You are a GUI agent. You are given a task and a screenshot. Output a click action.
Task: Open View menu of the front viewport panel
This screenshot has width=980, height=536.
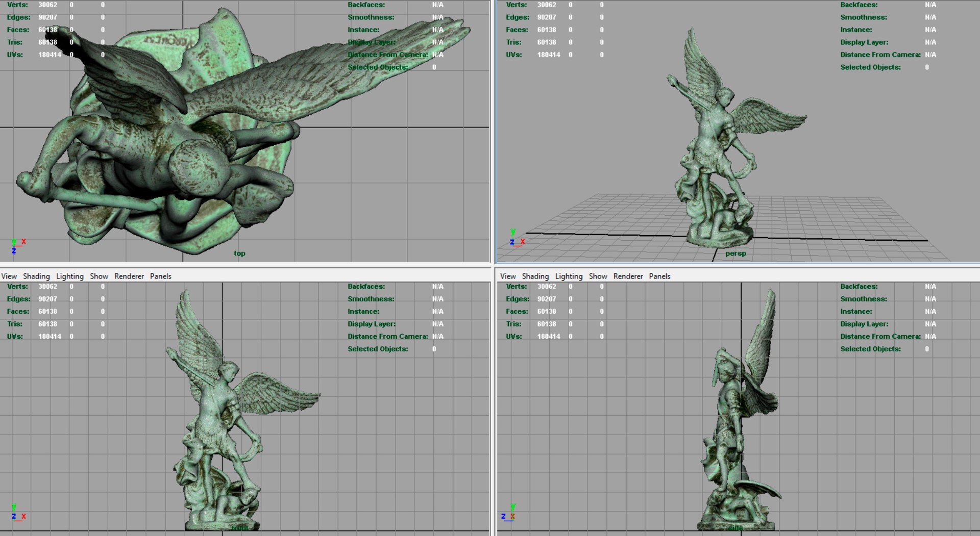point(9,276)
